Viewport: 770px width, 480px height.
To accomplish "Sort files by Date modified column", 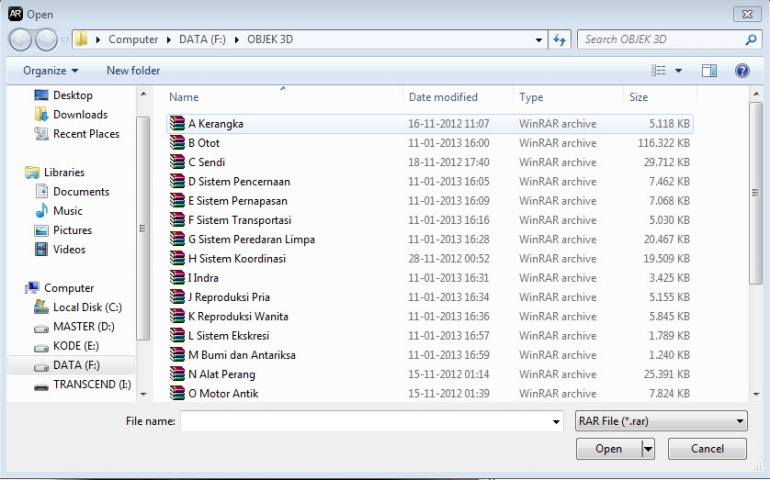I will pos(443,97).
